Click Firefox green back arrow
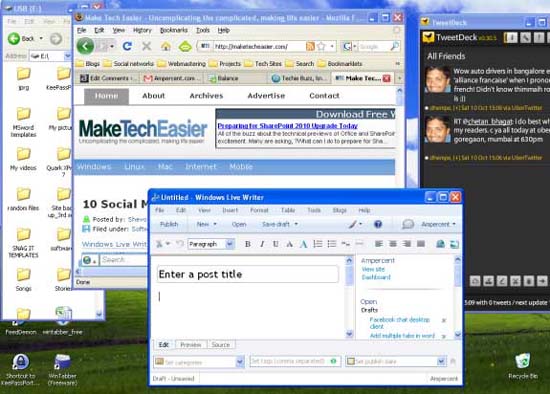550x394 pixels. pos(85,46)
